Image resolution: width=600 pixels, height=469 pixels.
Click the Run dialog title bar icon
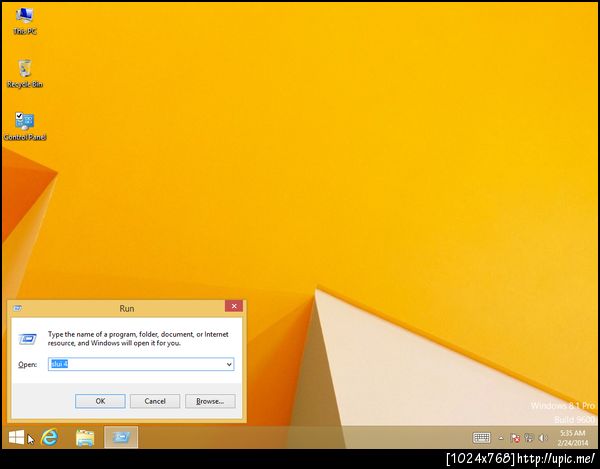click(x=18, y=308)
